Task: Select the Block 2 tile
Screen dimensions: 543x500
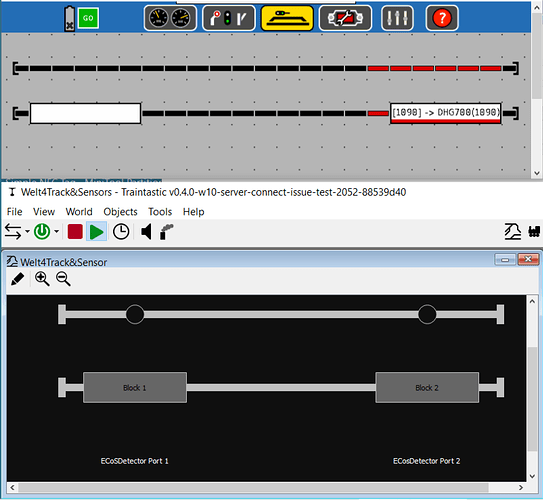Action: 427,387
